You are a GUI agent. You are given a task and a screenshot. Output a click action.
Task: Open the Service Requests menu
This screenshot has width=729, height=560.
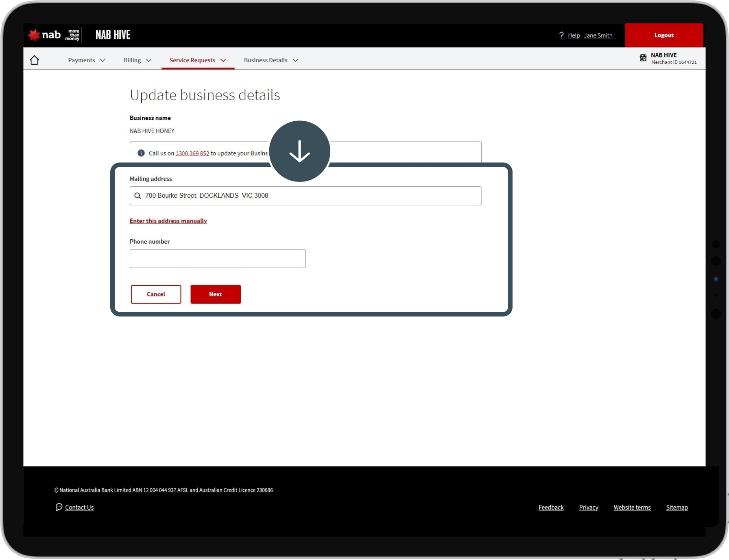pos(198,60)
